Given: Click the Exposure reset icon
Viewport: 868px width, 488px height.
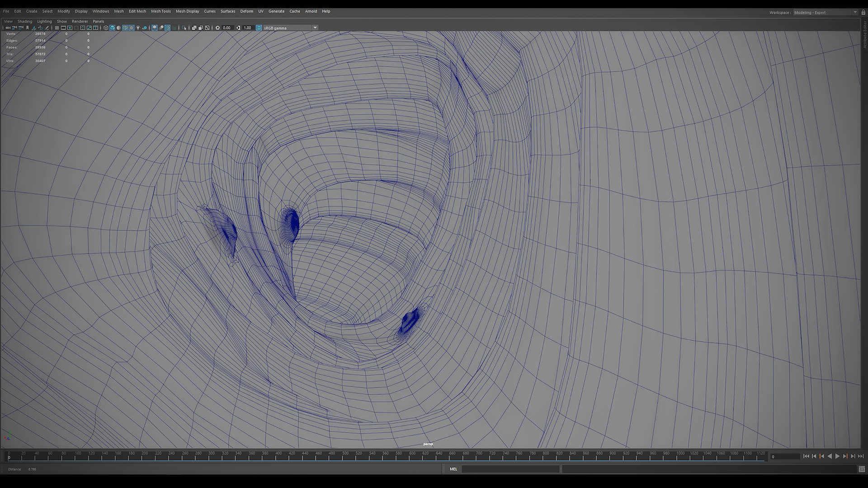Looking at the screenshot, I should tap(217, 28).
